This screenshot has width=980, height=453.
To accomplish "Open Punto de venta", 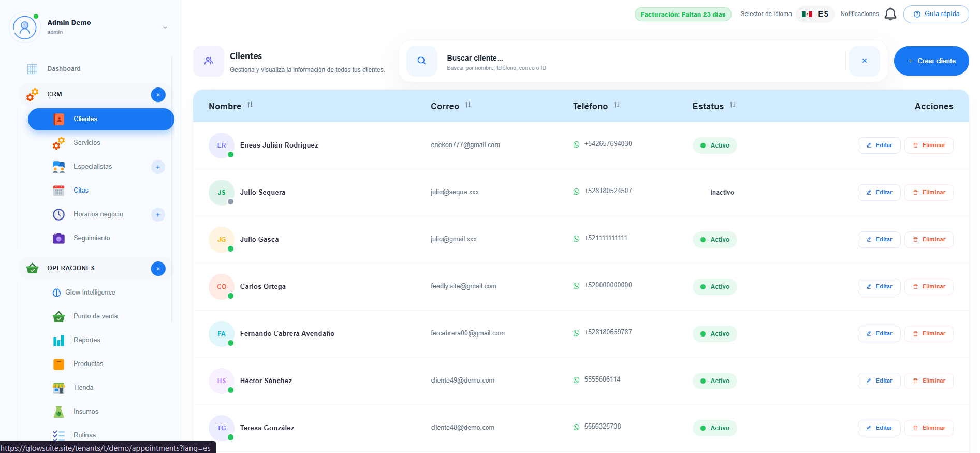I will coord(95,316).
